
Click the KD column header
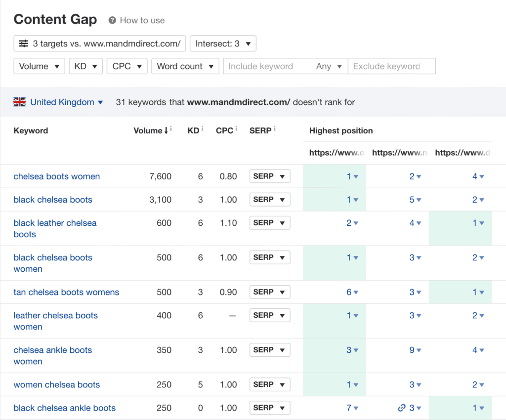click(193, 130)
